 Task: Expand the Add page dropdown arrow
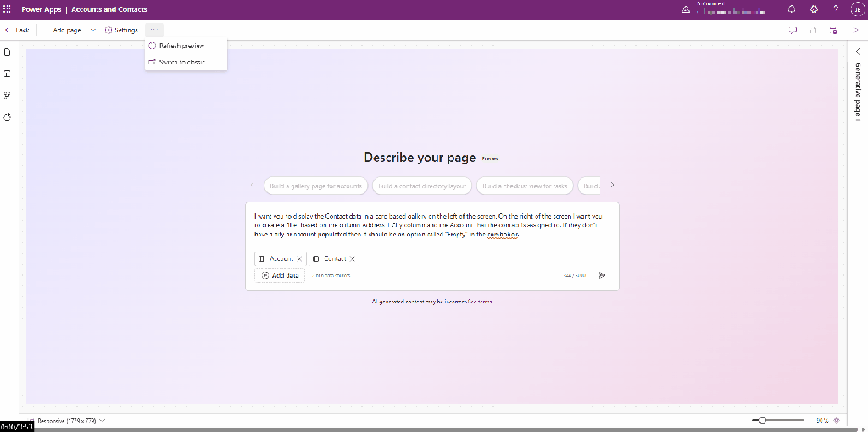coord(92,30)
